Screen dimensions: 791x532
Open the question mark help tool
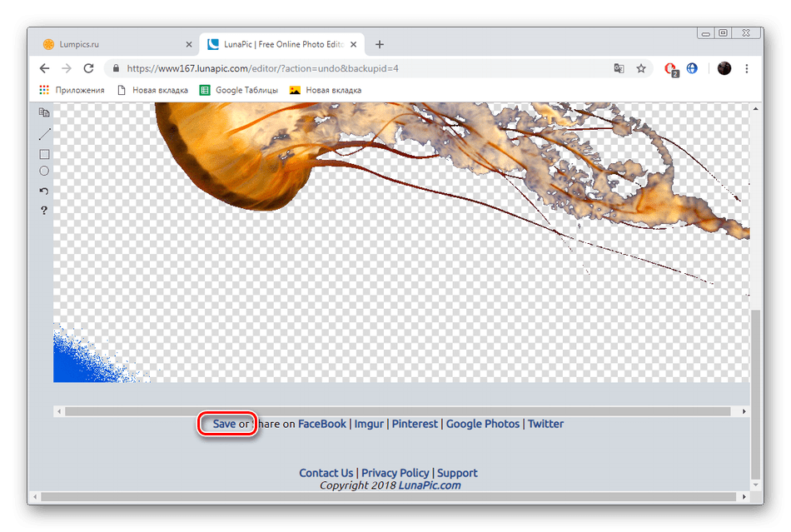tap(44, 211)
